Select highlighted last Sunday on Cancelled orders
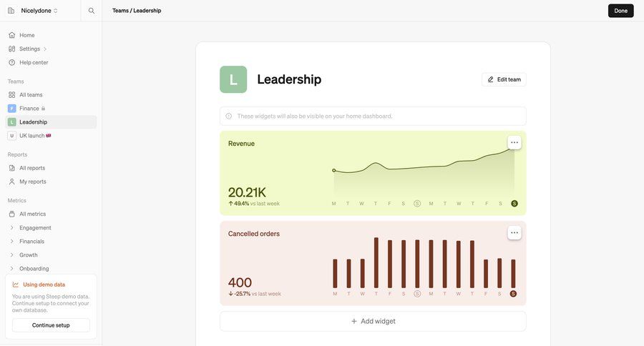Image resolution: width=644 pixels, height=346 pixels. point(513,294)
